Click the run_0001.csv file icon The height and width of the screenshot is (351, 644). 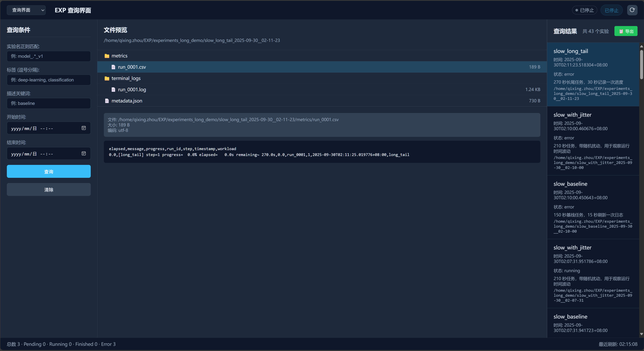coord(113,67)
